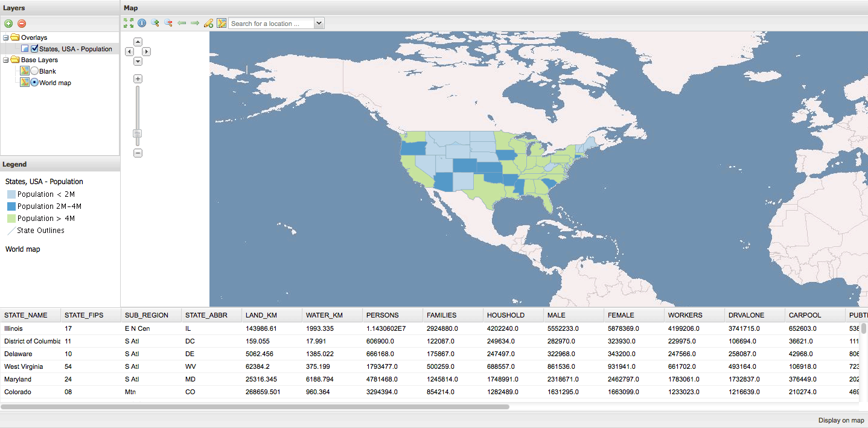Click the green add layer icon
868x428 pixels.
point(8,24)
